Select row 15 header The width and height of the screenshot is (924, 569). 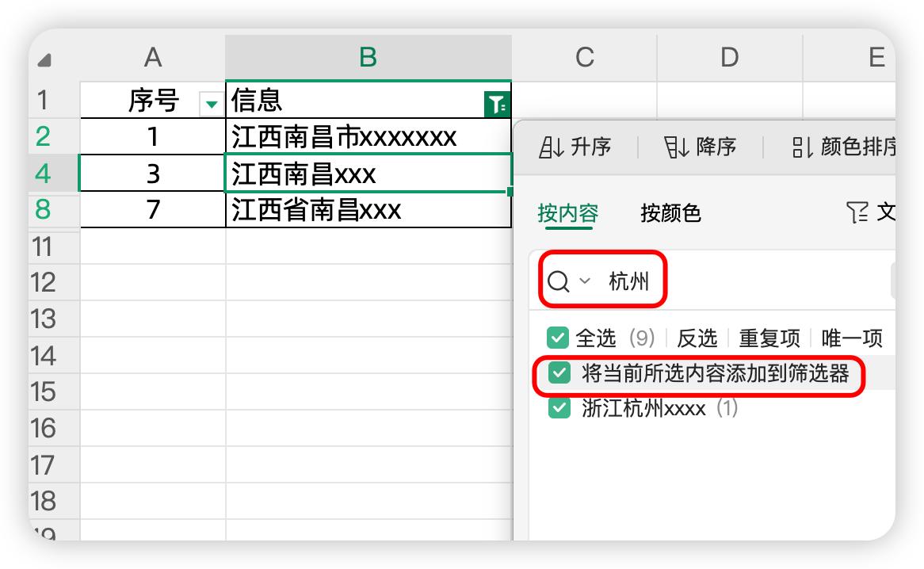point(43,391)
